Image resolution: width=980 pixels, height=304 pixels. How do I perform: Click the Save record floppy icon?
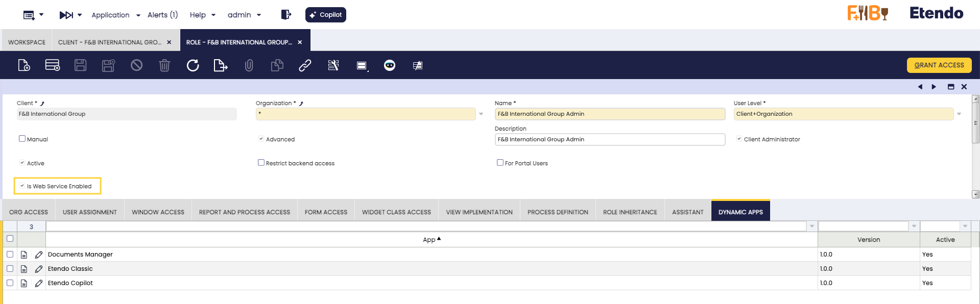81,65
